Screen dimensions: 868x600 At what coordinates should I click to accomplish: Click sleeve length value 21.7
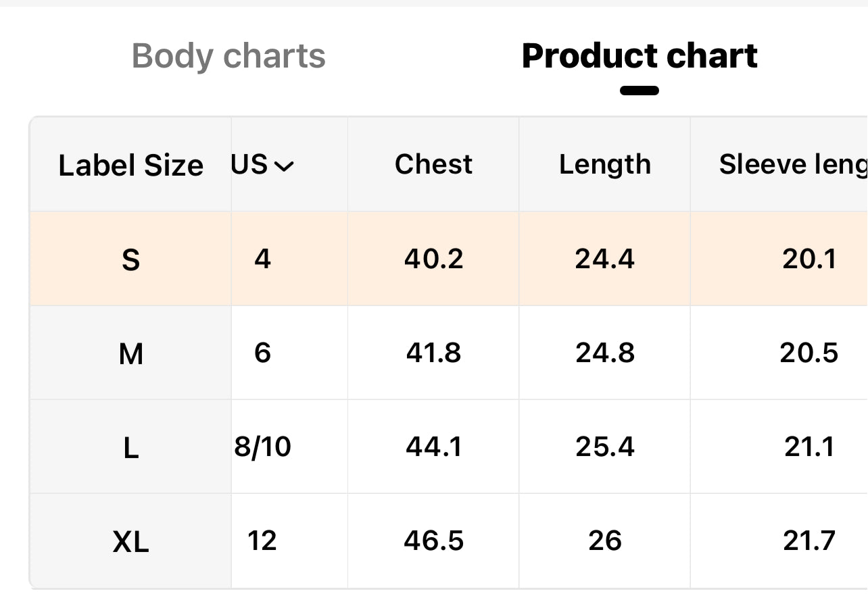(809, 541)
